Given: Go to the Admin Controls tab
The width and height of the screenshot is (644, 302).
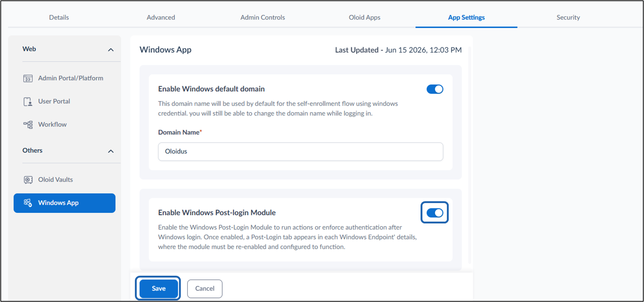Looking at the screenshot, I should tap(263, 17).
